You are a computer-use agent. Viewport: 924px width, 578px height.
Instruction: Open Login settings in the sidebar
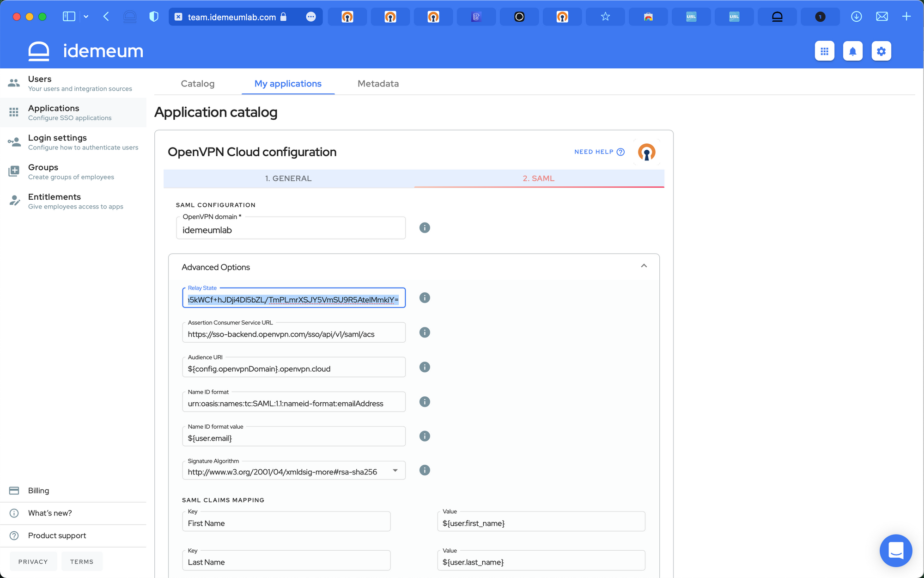point(73,142)
